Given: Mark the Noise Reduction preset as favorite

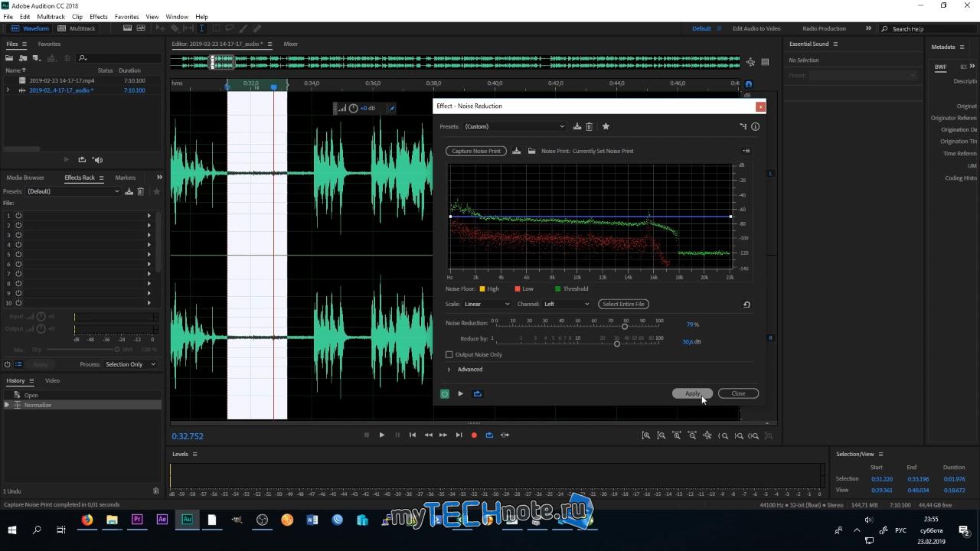Looking at the screenshot, I should coord(606,126).
